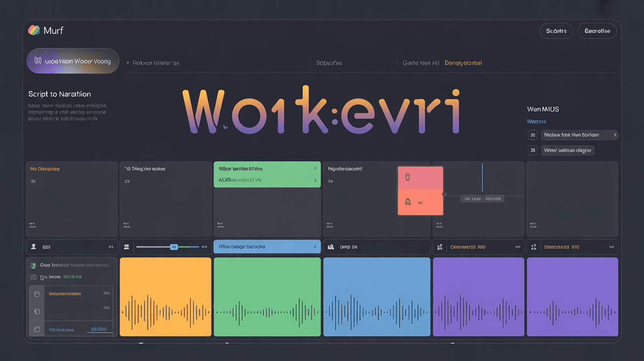Click the rightmost pill button in the header

click(597, 31)
